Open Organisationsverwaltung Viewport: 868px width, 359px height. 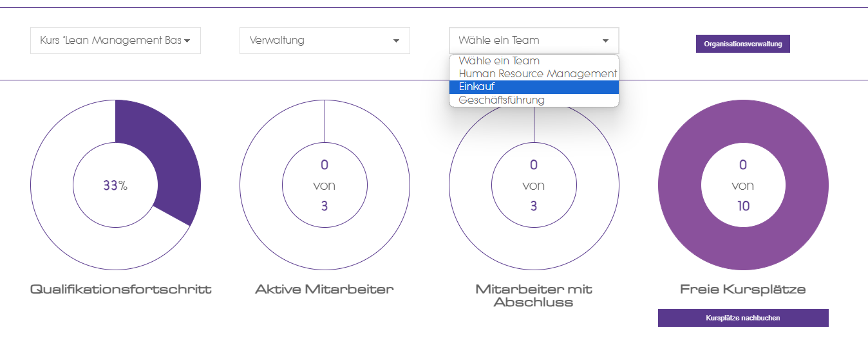tap(742, 44)
